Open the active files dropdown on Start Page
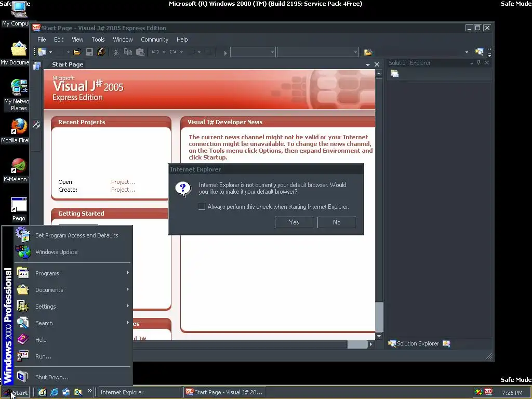532x399 pixels. 367,64
